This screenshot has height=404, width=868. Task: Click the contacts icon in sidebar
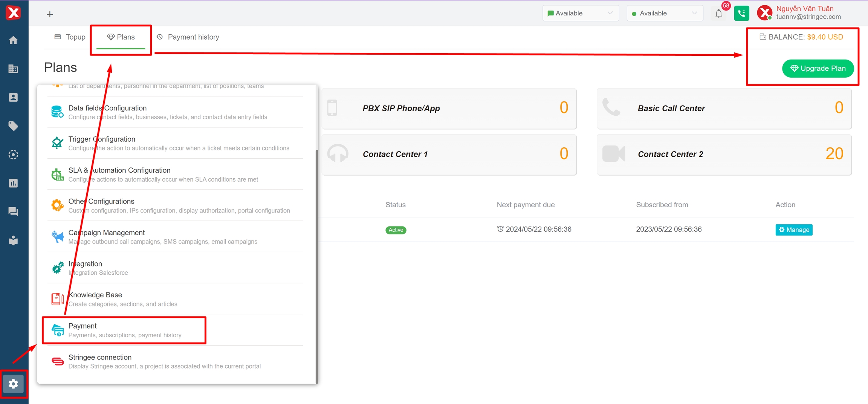(14, 98)
